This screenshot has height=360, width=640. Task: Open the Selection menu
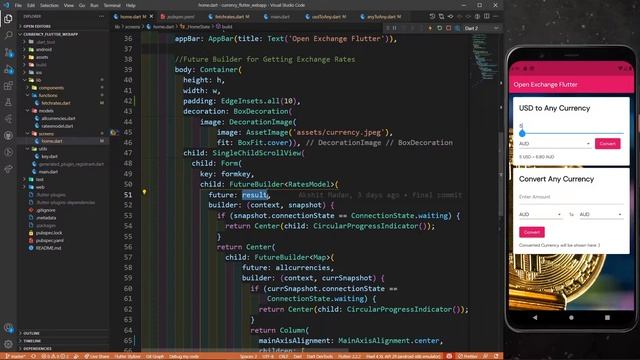(x=49, y=5)
